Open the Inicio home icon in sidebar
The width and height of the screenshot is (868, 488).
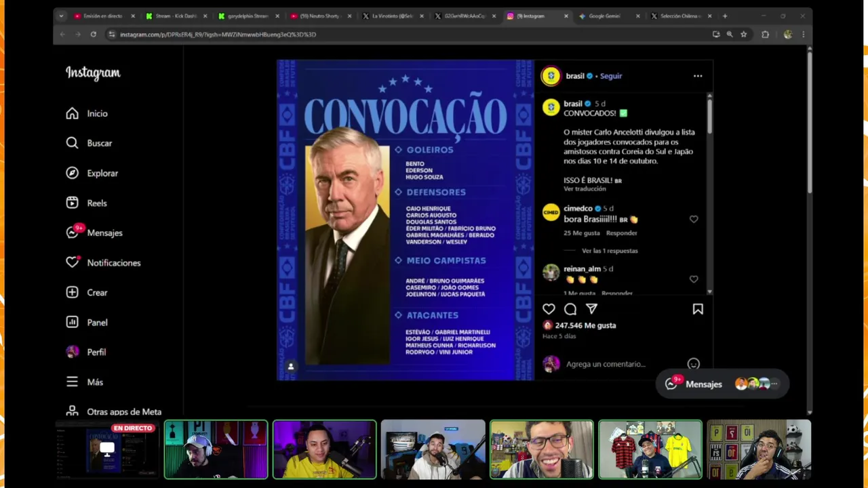73,114
